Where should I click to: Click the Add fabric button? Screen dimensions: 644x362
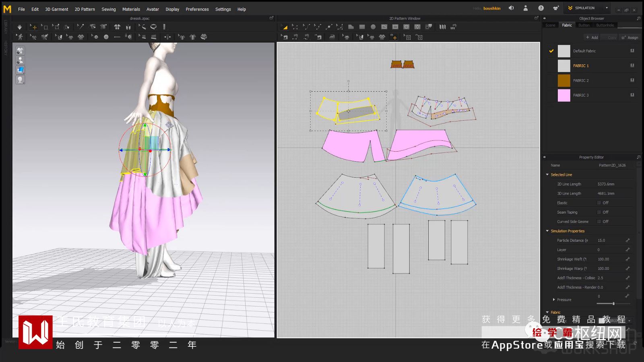pos(592,37)
